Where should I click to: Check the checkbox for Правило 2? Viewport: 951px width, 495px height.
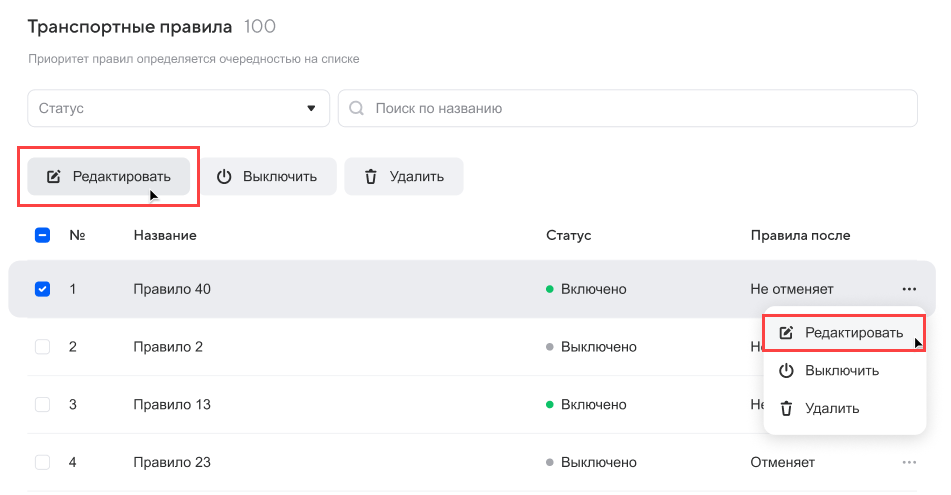tap(42, 347)
